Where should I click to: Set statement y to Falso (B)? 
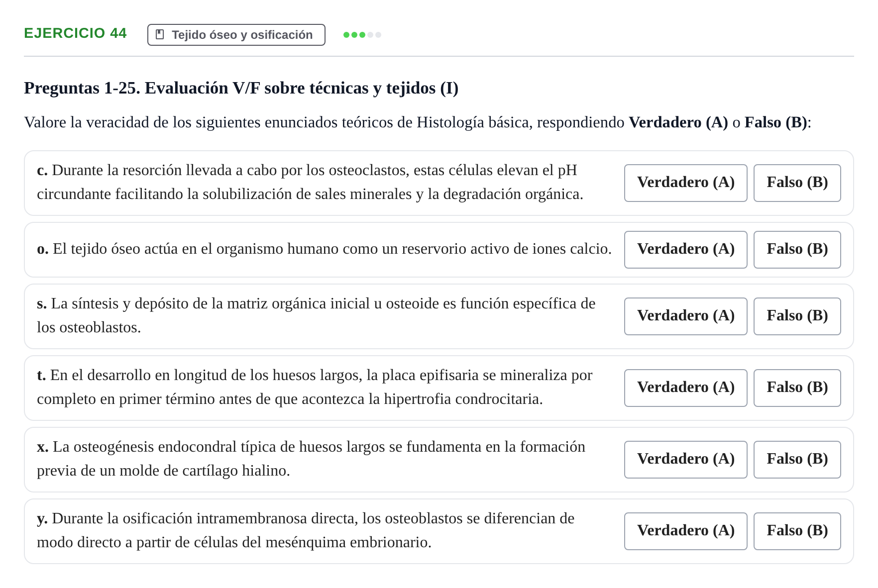coord(797,531)
